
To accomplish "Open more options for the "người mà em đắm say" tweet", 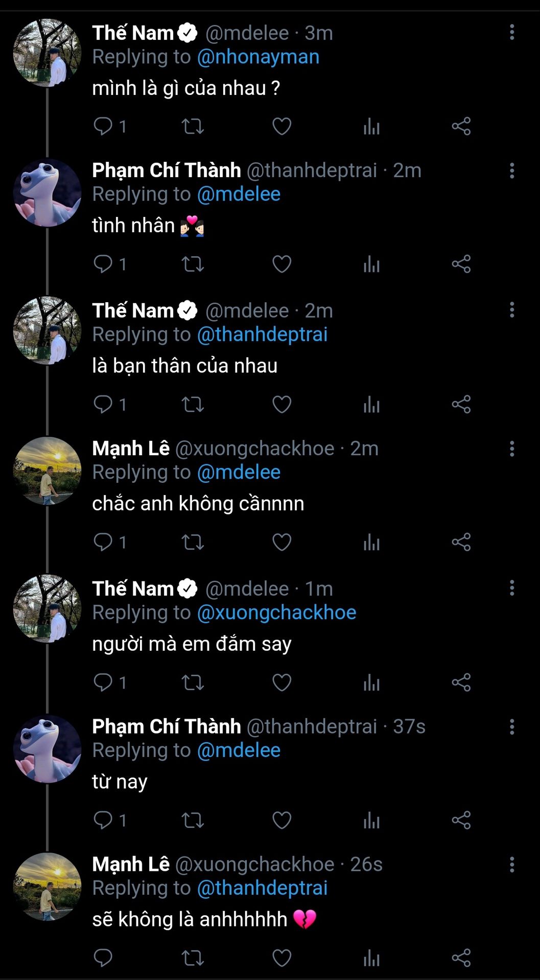I will click(511, 588).
